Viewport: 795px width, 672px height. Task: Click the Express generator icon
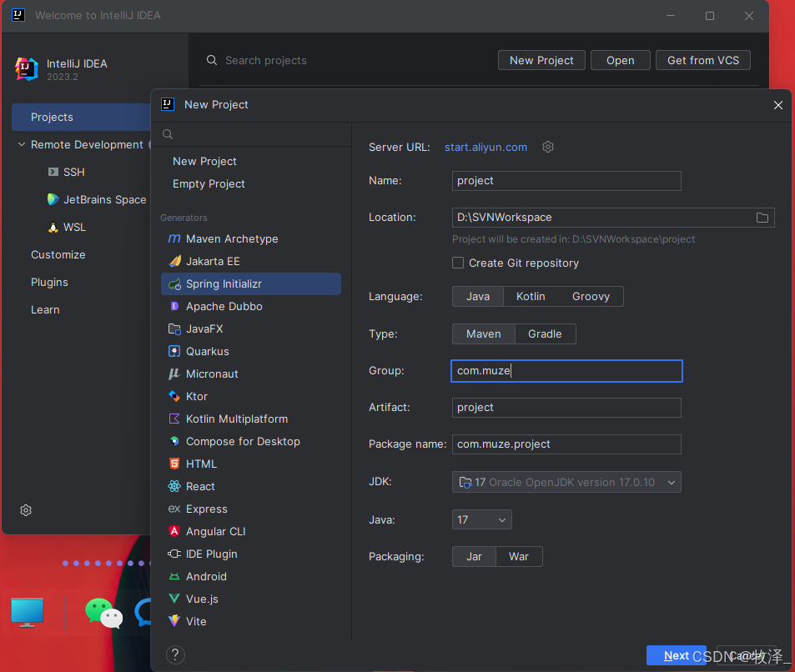[174, 509]
